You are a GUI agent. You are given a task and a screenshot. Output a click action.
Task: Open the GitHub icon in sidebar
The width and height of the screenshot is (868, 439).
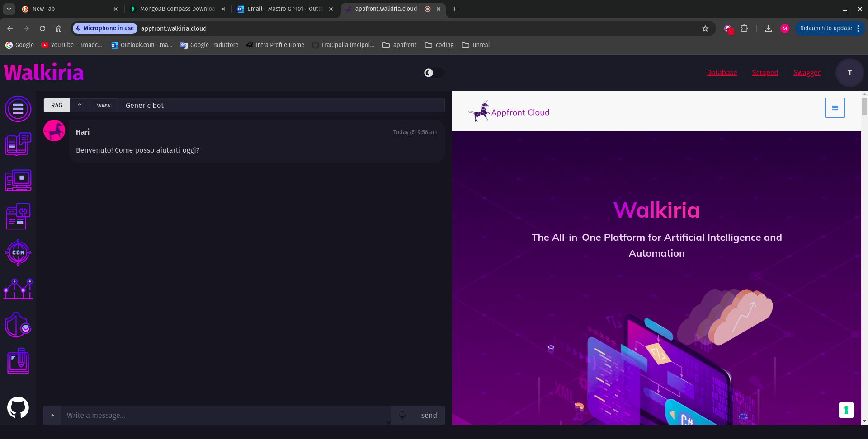(x=18, y=407)
